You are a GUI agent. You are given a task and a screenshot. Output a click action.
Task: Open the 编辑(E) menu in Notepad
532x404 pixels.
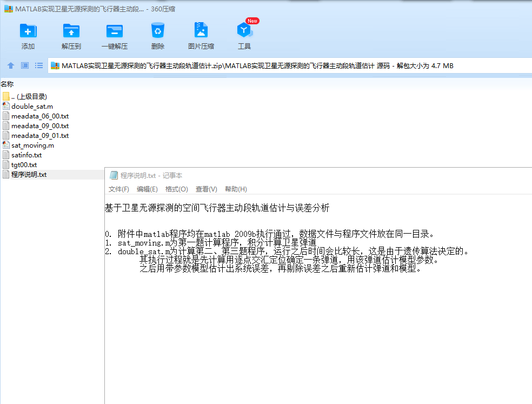(147, 189)
